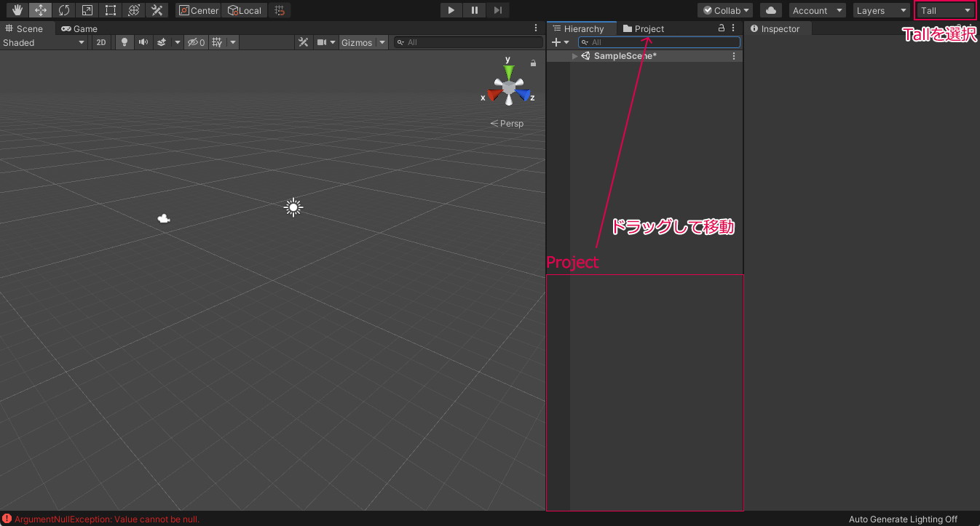The width and height of the screenshot is (980, 526).
Task: Toggle scene audio speaker icon
Action: (143, 42)
